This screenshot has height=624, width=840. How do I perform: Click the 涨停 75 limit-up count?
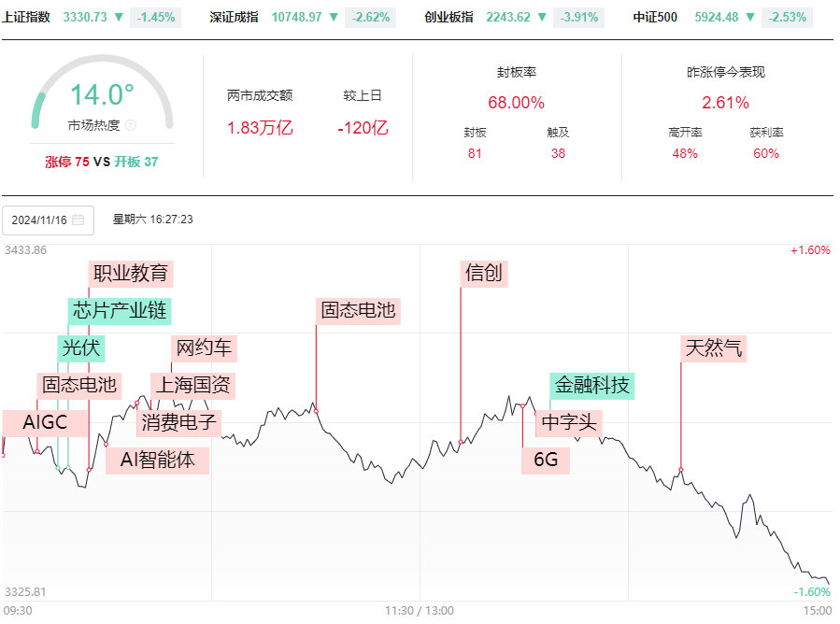pyautogui.click(x=67, y=162)
